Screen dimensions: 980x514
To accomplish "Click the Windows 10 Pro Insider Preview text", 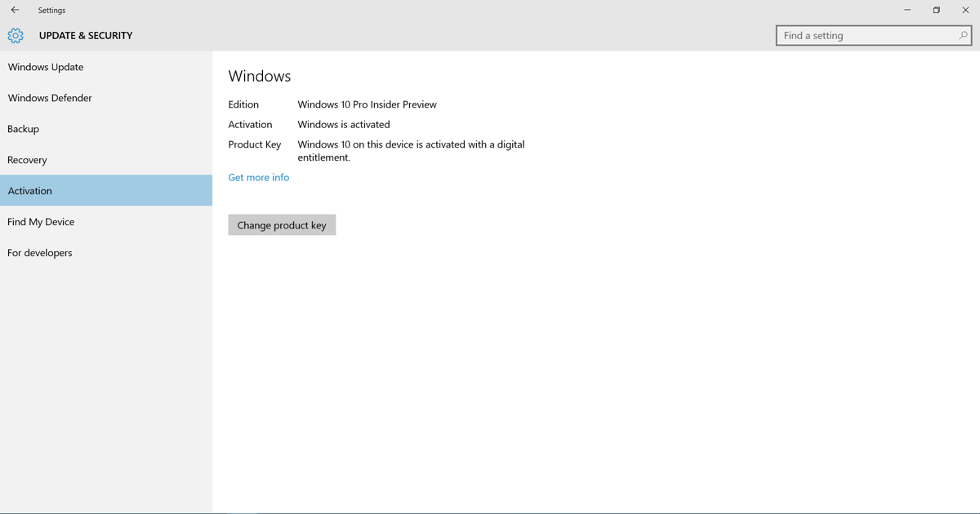I will 367,104.
